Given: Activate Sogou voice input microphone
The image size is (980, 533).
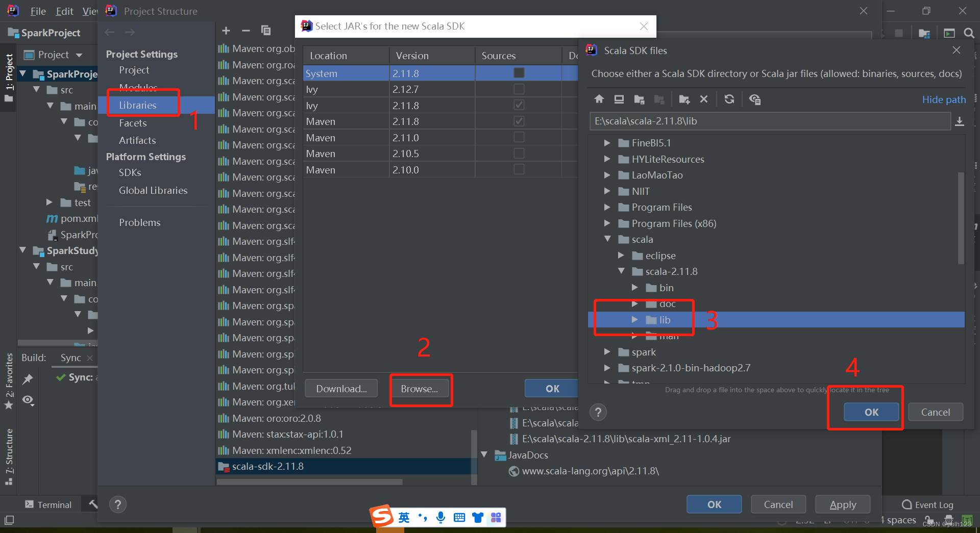Looking at the screenshot, I should (441, 518).
